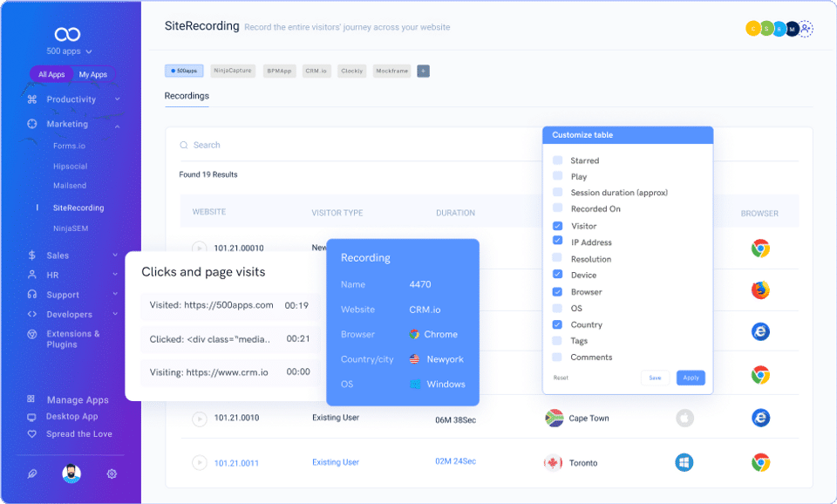Uncheck the Country checkbox

(557, 324)
